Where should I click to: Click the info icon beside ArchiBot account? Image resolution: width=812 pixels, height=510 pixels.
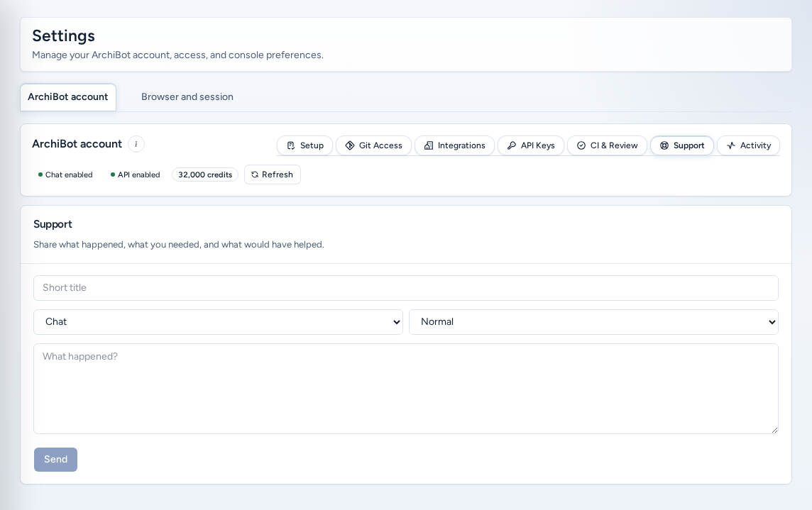coord(136,144)
